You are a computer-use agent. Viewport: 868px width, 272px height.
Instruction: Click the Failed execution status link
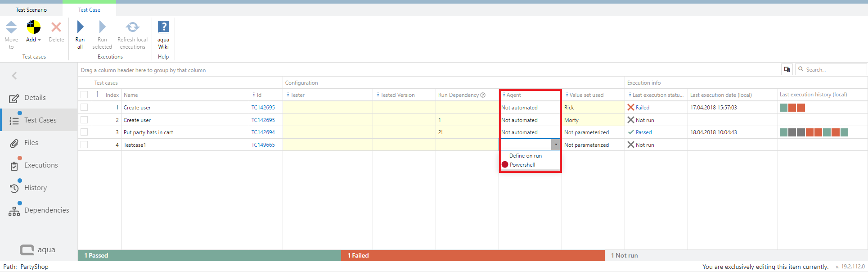point(642,108)
